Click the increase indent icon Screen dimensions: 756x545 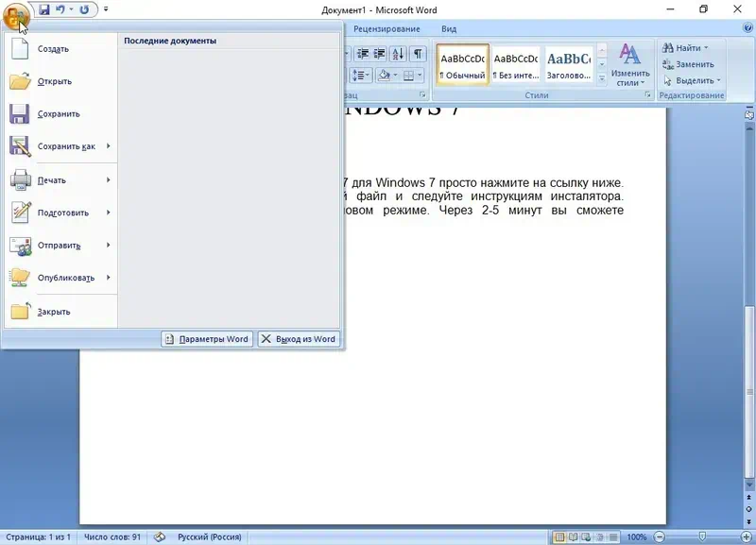click(x=380, y=54)
